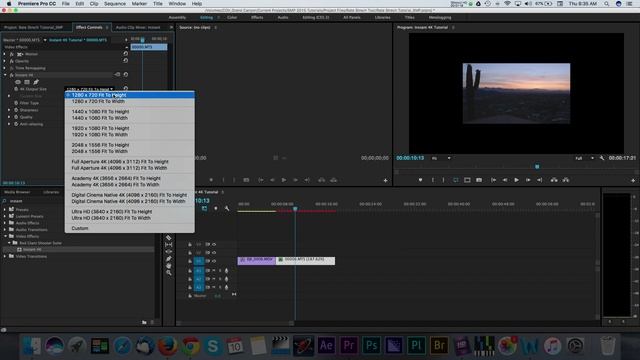Create new custom bin in Effects panel
This screenshot has height=360, width=640.
coord(144,322)
